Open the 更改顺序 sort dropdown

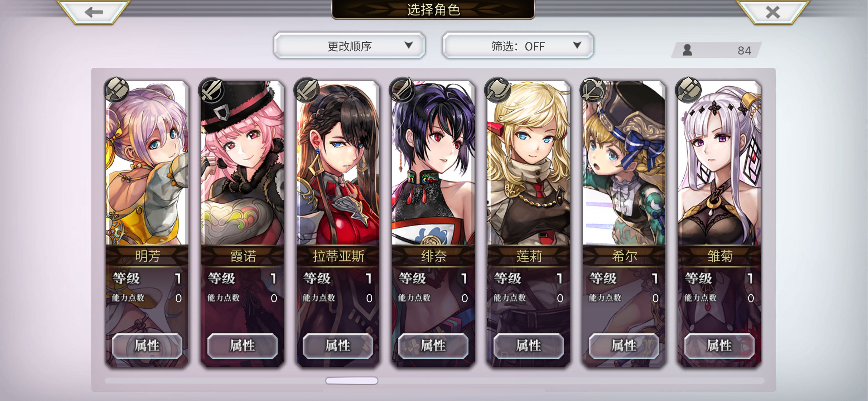[349, 46]
